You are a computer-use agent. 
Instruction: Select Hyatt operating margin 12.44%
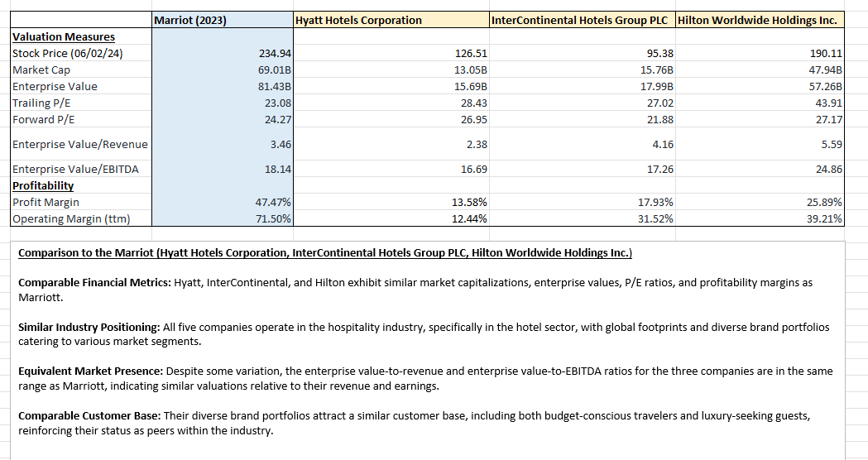(391, 218)
